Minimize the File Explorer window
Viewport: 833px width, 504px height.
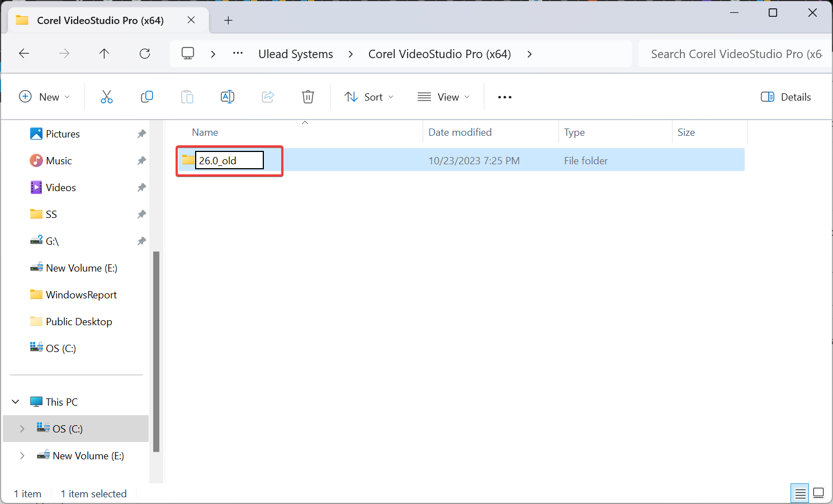point(735,12)
